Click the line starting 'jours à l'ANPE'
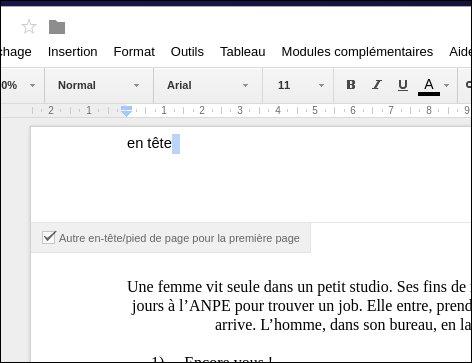Viewport: 472px width, 363px height. pyautogui.click(x=301, y=306)
